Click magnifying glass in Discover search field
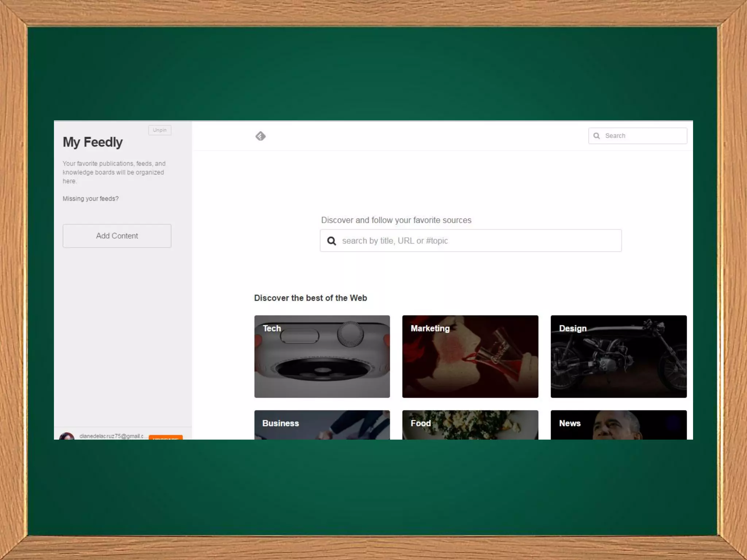Screen dimensions: 747x560 (332, 241)
